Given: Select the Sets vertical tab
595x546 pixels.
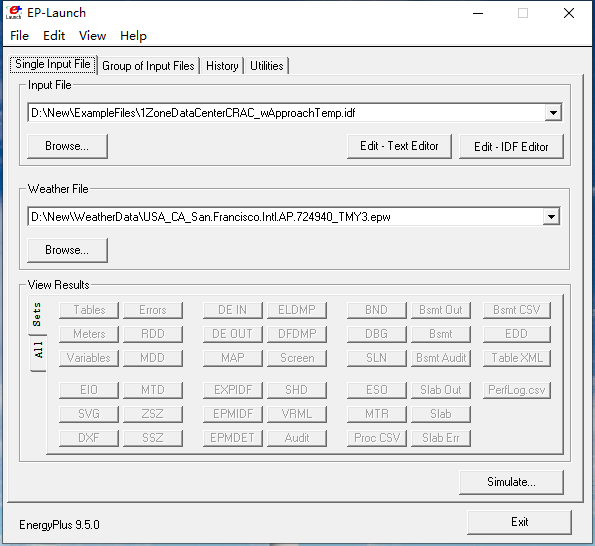Looking at the screenshot, I should (37, 315).
